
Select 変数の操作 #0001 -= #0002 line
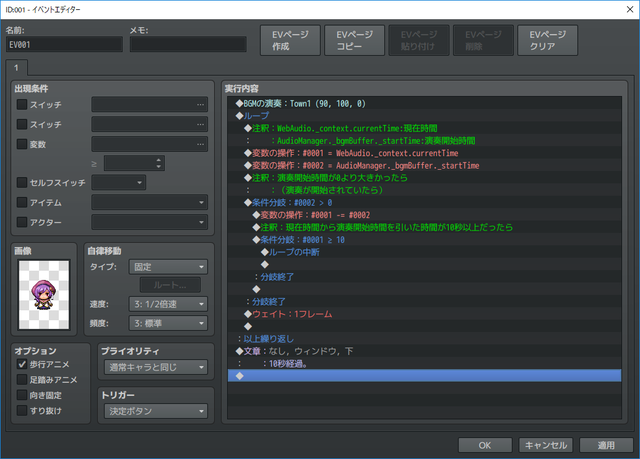click(x=424, y=215)
